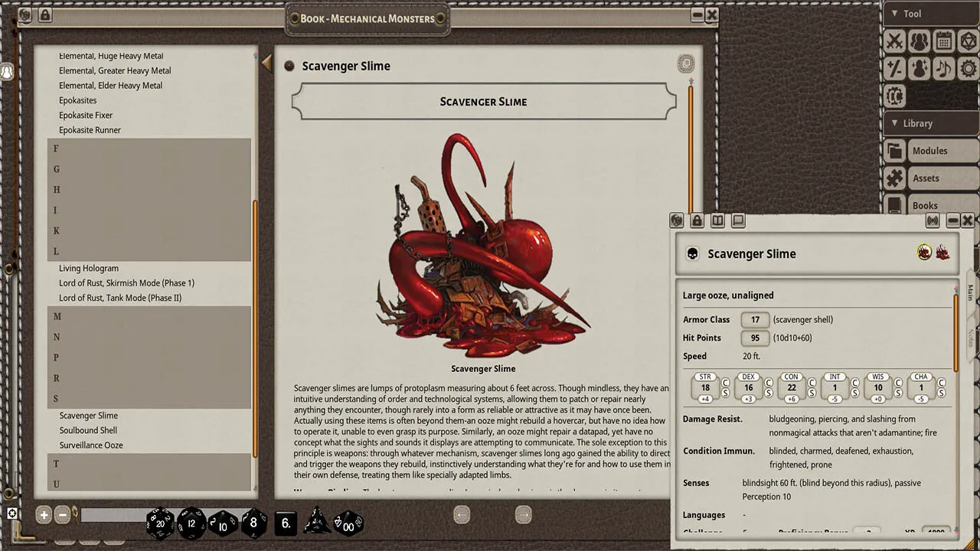
Task: Click the book window top-left menu icon
Action: (24, 15)
